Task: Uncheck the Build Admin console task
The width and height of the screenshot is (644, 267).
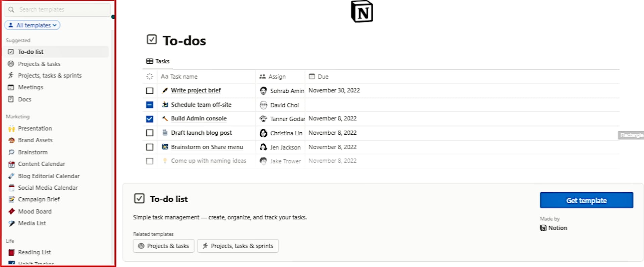Action: [150, 119]
